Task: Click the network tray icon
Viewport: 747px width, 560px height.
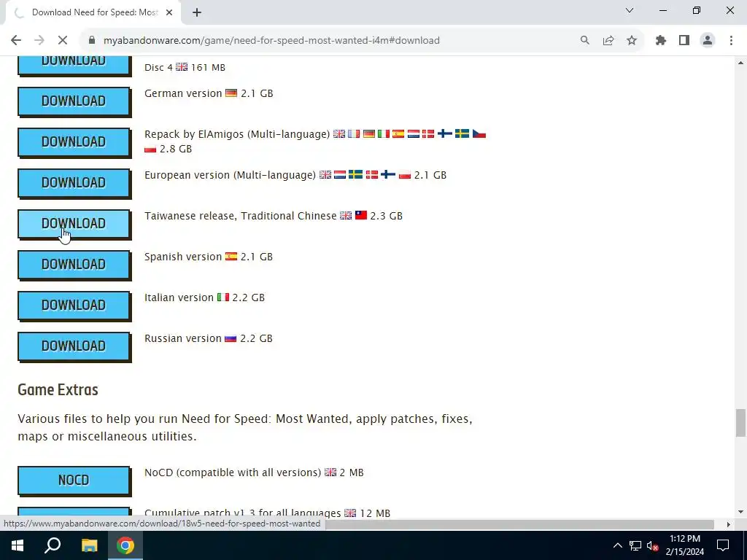Action: tap(635, 545)
